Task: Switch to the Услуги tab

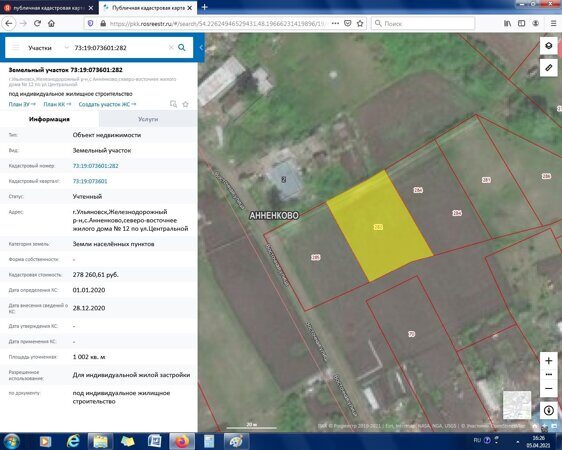Action: point(148,119)
